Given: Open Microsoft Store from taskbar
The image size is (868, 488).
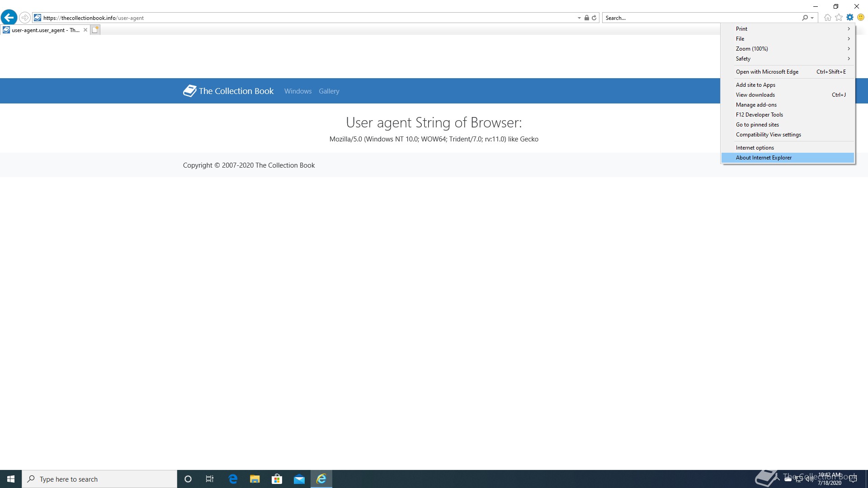Looking at the screenshot, I should (277, 479).
